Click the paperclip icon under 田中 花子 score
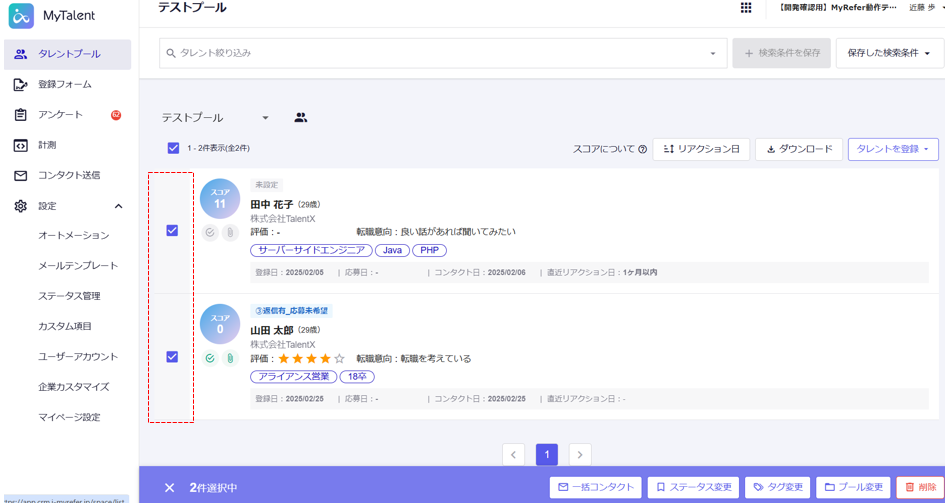This screenshot has width=945, height=503. (x=229, y=233)
